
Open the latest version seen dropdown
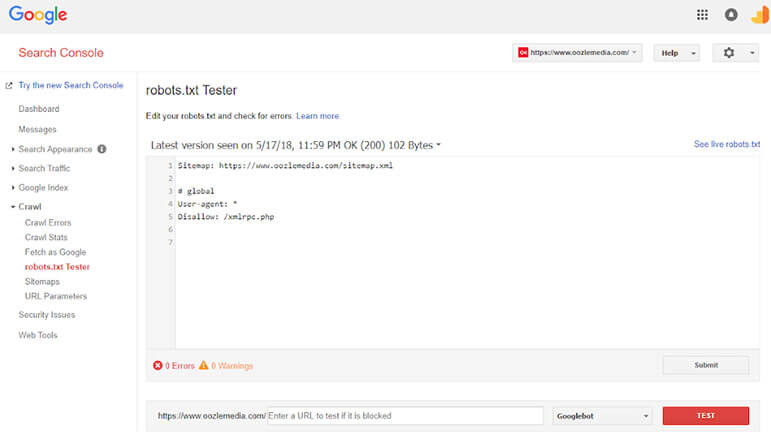tap(296, 145)
